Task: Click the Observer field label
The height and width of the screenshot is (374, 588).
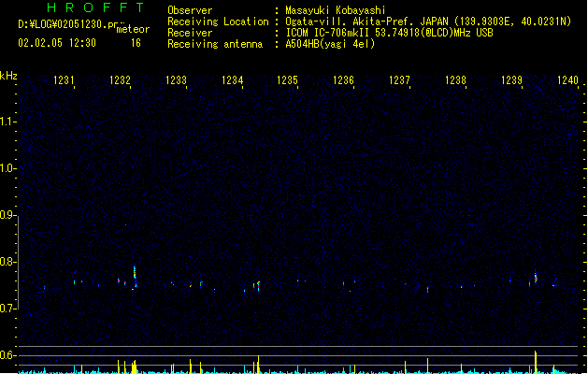Action: click(x=190, y=10)
